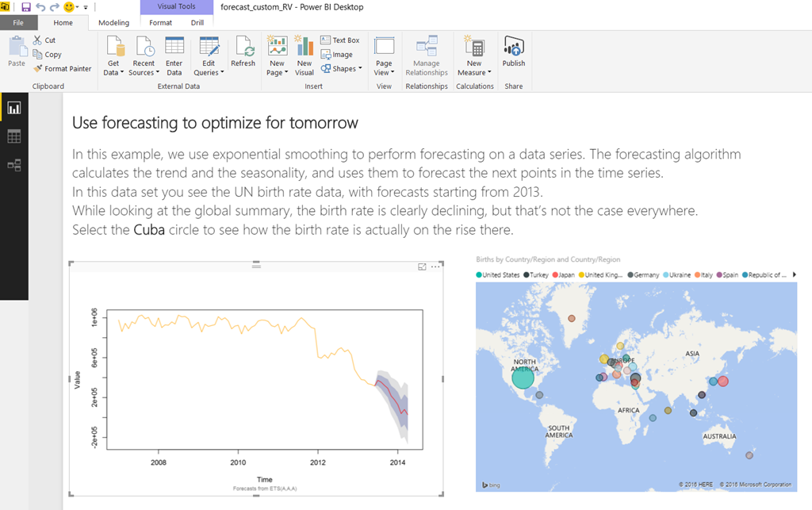Open the Enter Data tool

174,56
